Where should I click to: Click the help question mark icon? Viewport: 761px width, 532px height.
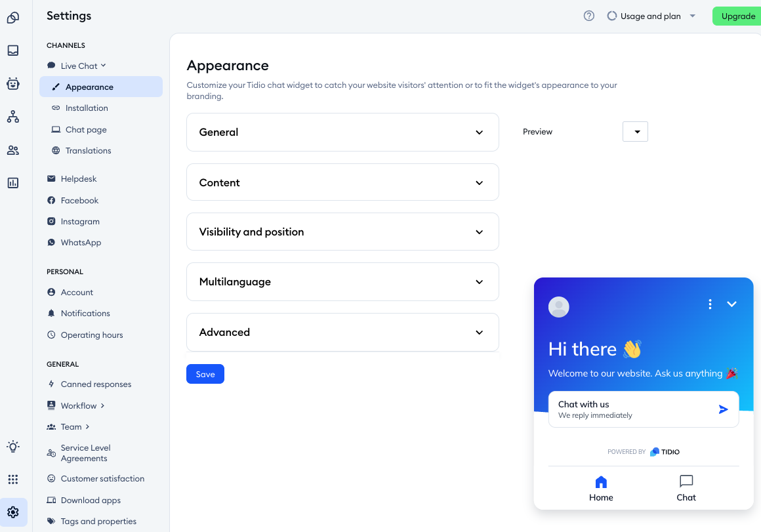click(588, 16)
